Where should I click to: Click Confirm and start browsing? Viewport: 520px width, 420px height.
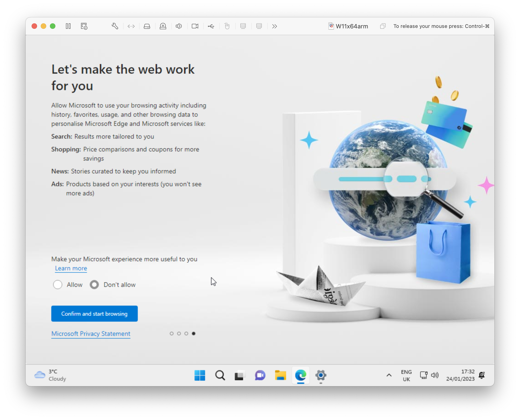[94, 314]
